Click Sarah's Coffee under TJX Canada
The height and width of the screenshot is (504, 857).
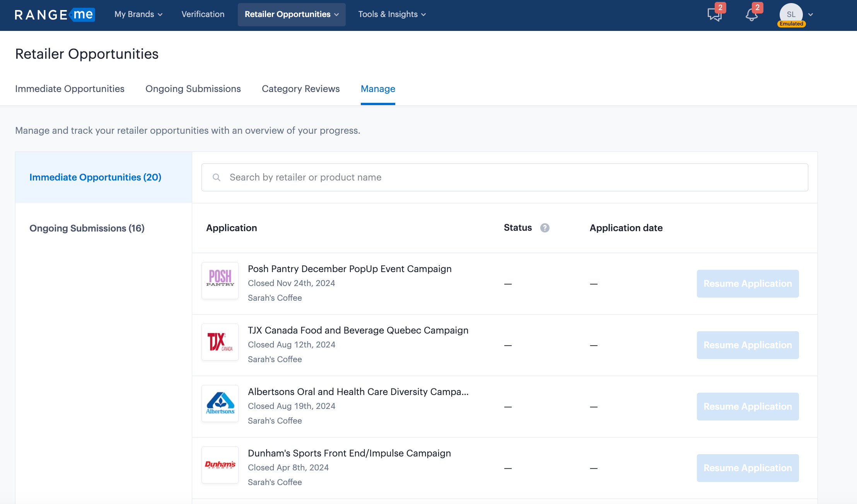click(275, 359)
